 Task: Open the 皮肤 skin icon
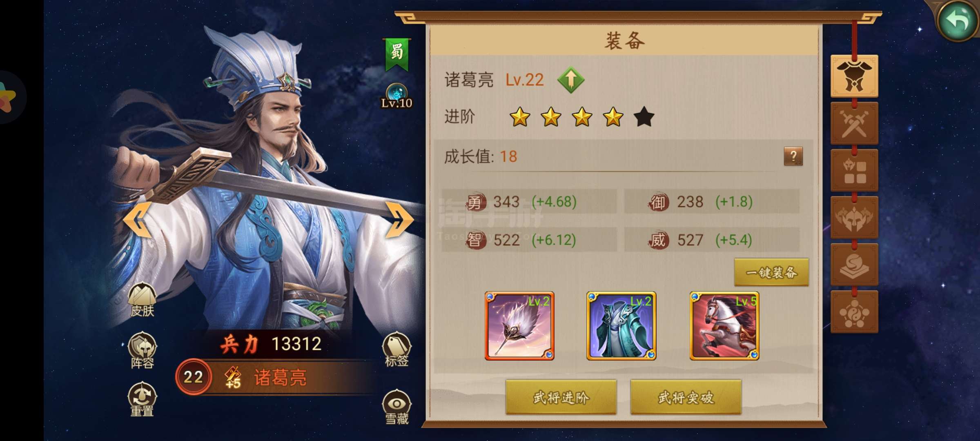(142, 300)
